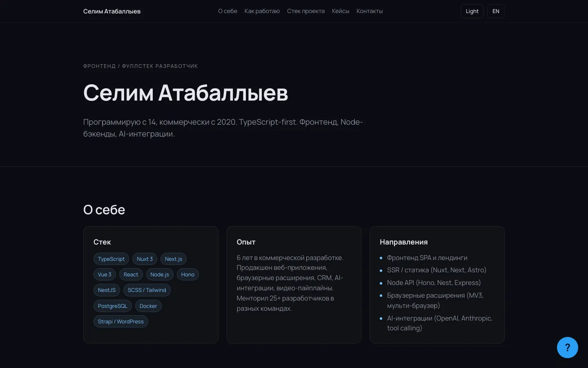Viewport: 588px width, 368px height.
Task: Open Контакты from the top navigation
Action: pos(370,11)
